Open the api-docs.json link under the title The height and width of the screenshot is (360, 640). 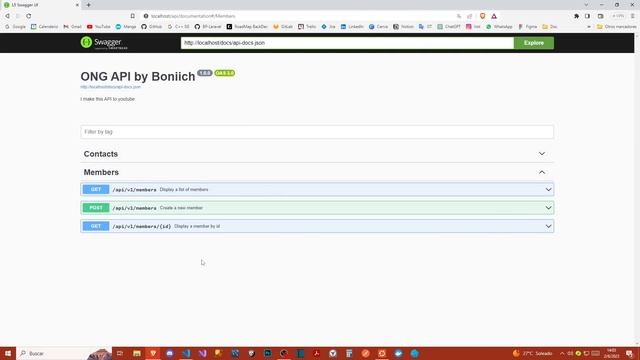click(110, 87)
